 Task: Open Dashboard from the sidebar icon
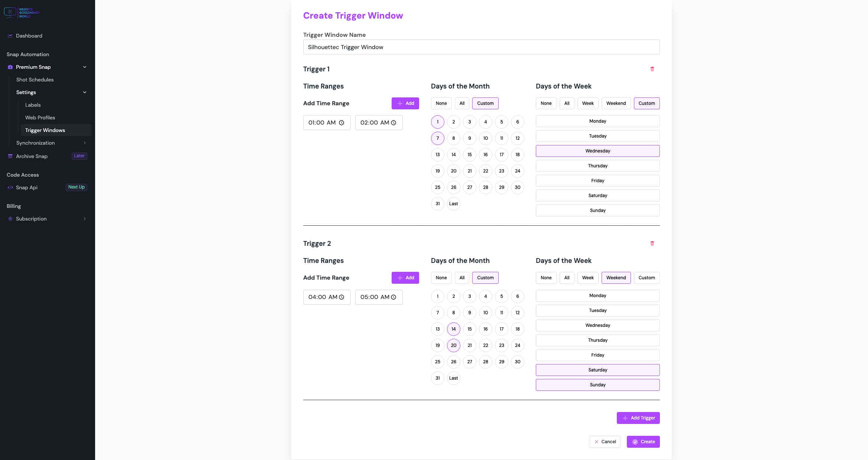(10, 36)
